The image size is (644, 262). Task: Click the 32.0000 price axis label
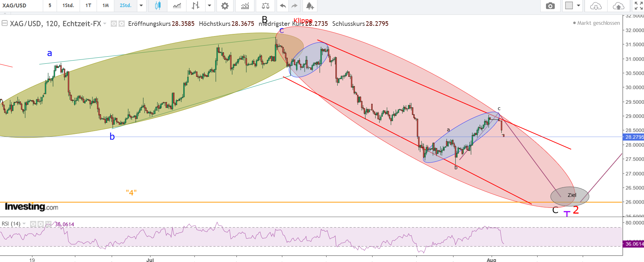[x=634, y=30]
